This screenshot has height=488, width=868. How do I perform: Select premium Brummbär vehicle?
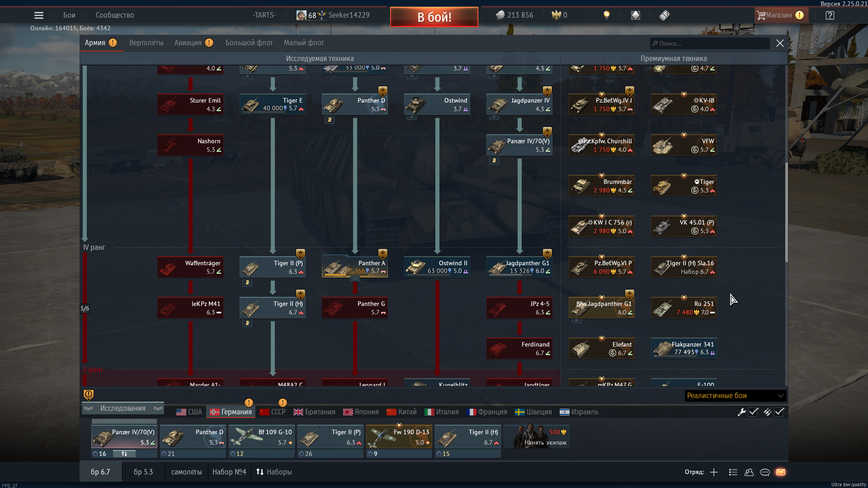point(602,186)
